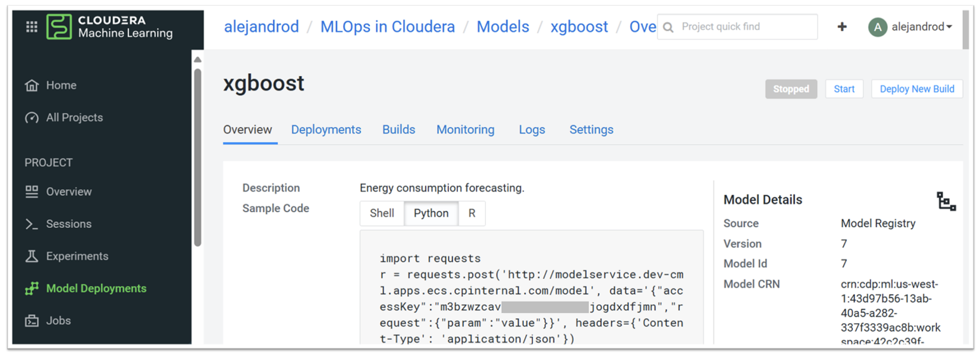Click the Jobs calendar icon
This screenshot has height=357, width=980.
click(x=32, y=321)
